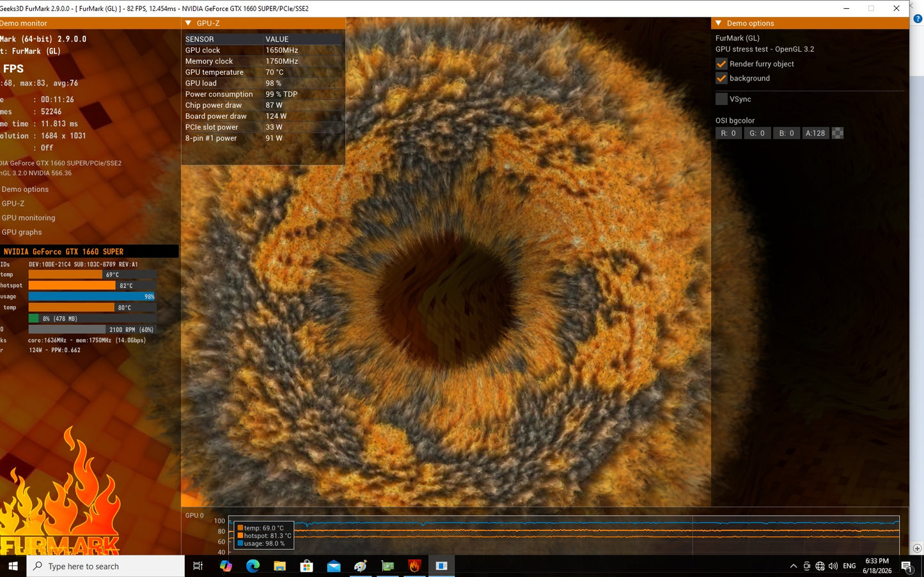Click the NVIDIA GeForce GTX 1660 SUPER header
Screen dimensions: 924x577
tap(90, 252)
